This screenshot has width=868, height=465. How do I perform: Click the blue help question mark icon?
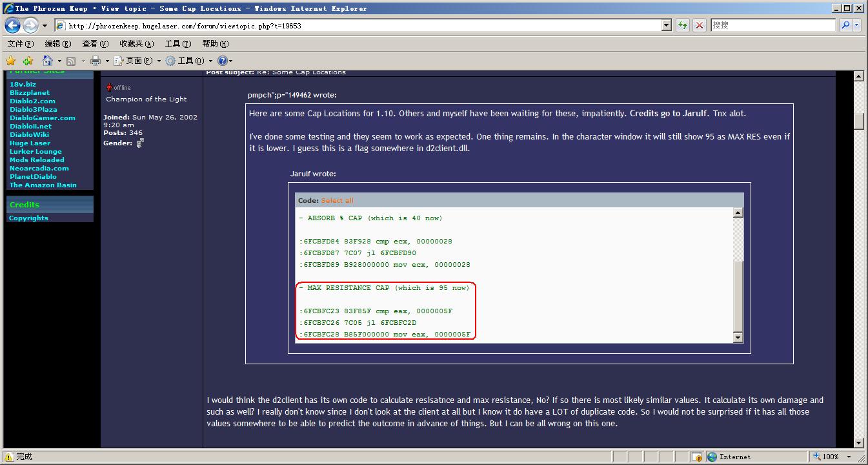[x=222, y=61]
